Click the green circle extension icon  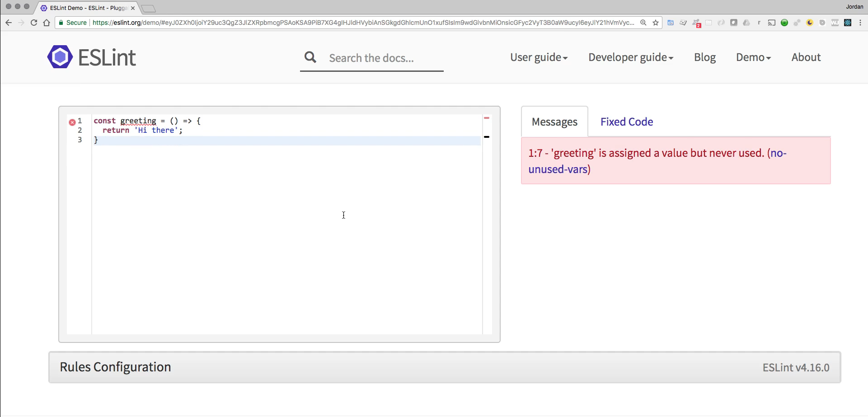click(784, 23)
